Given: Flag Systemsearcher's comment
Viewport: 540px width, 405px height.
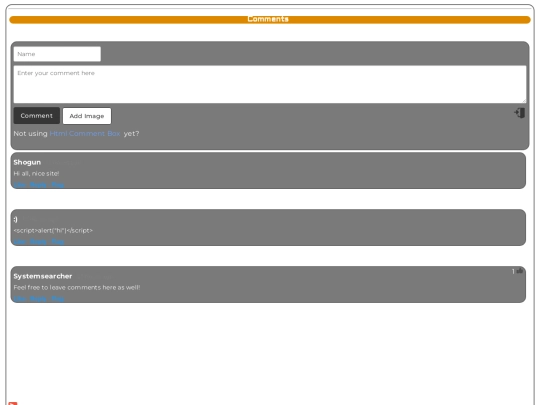Looking at the screenshot, I should click(58, 299).
